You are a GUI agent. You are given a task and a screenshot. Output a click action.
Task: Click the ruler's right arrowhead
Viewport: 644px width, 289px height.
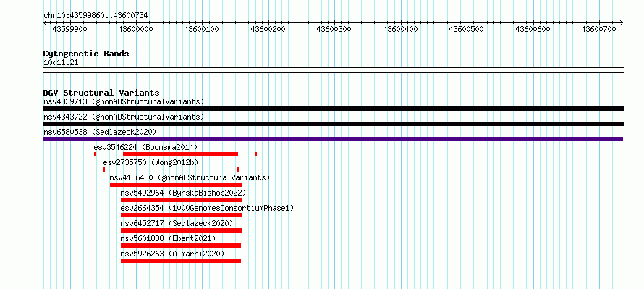[x=622, y=22]
